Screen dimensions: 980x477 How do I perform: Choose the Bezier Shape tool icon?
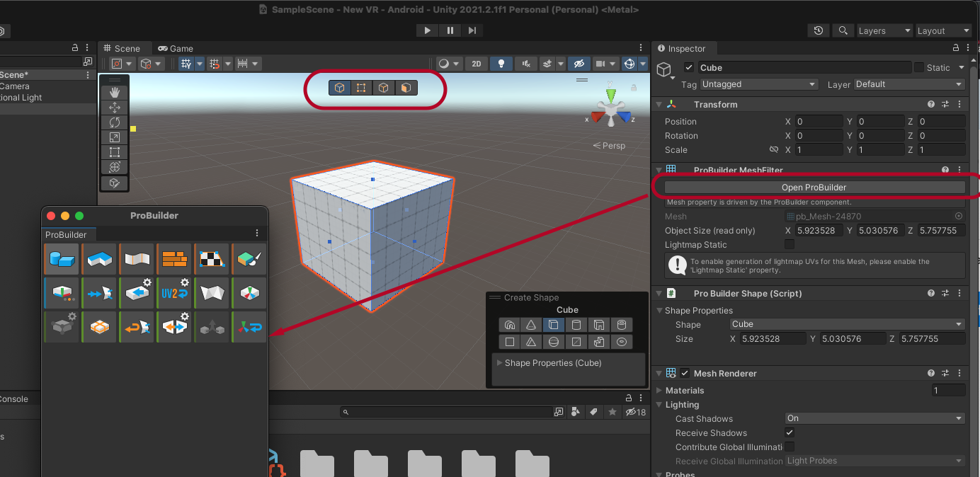(137, 258)
